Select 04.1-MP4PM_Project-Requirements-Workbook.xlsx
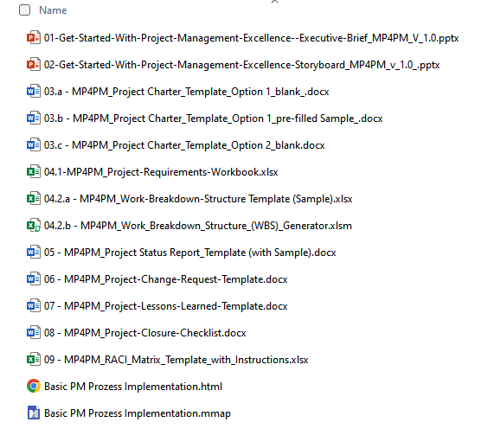Image resolution: width=500 pixels, height=448 pixels. 161,172
